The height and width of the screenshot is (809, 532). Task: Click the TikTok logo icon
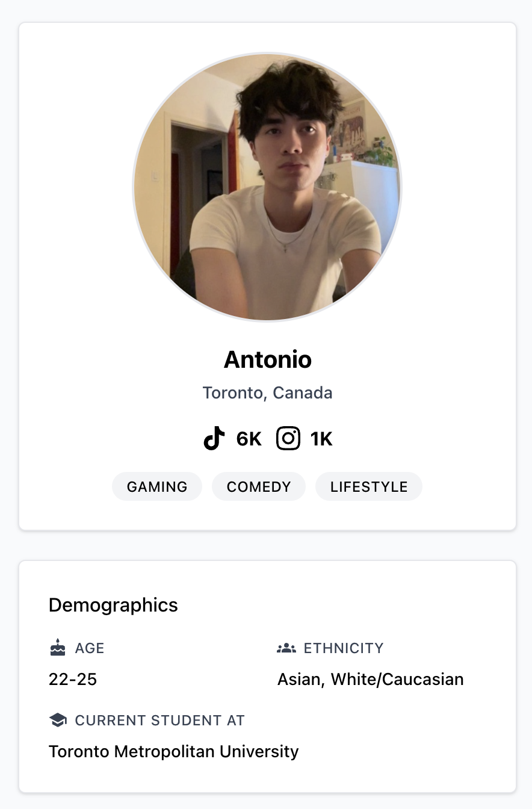coord(214,439)
